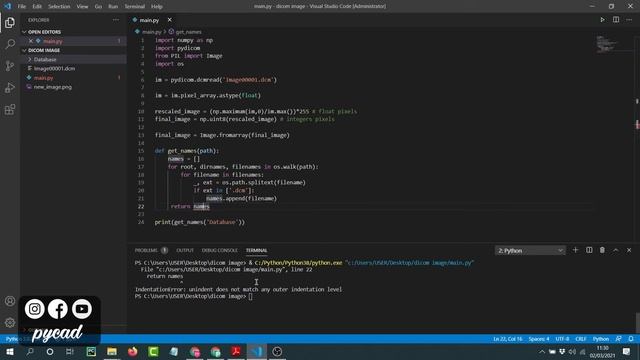Click get_names breadcrumb item

[188, 32]
